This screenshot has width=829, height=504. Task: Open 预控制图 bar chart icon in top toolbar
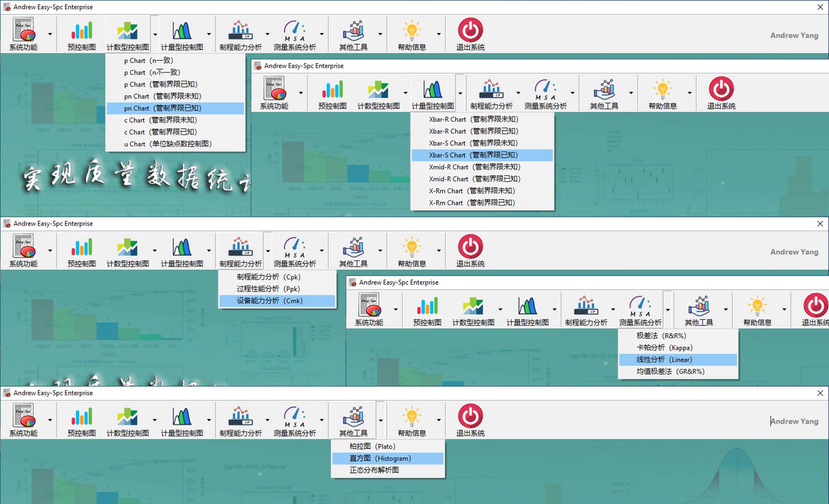pos(82,30)
